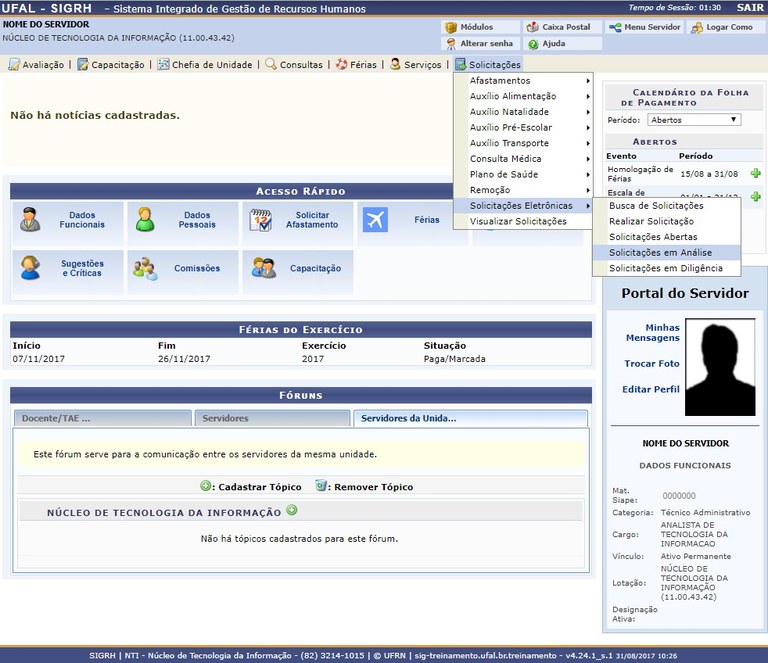Click the Dados Funcionais quick access icon
The image size is (768, 663).
(31, 220)
